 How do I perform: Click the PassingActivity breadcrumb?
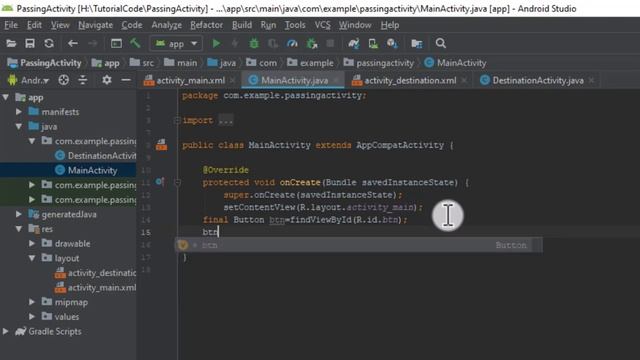pos(44,63)
